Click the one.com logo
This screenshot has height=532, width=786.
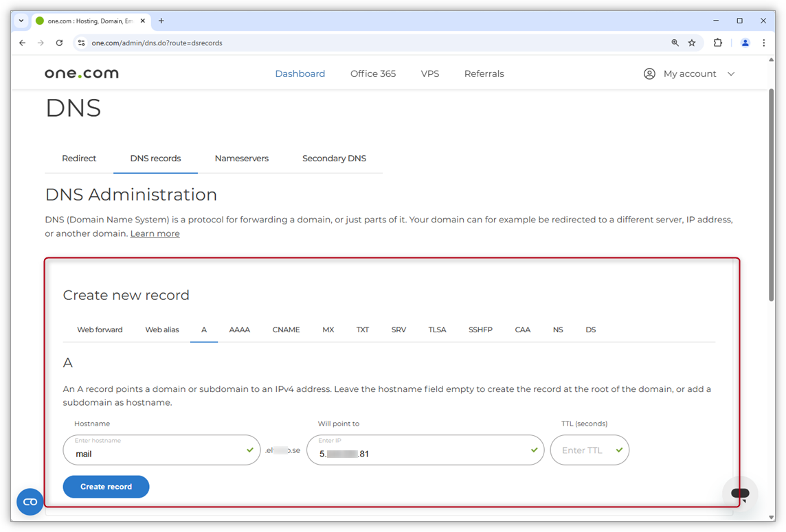(81, 73)
